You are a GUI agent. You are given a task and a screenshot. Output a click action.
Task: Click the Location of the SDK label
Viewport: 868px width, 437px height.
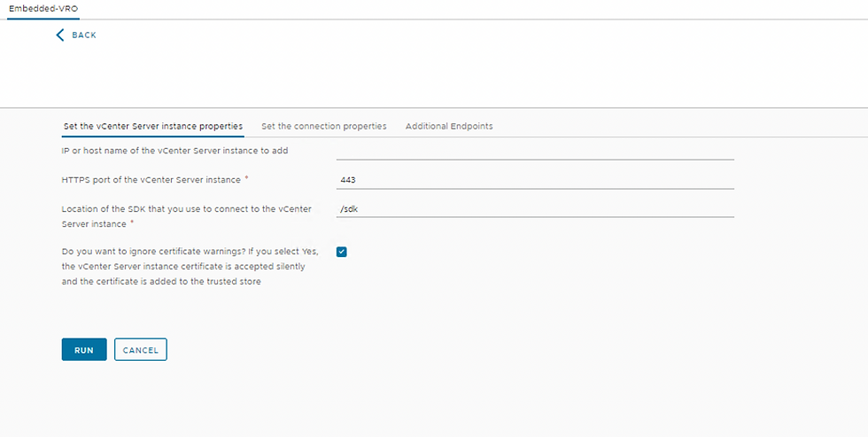[187, 216]
